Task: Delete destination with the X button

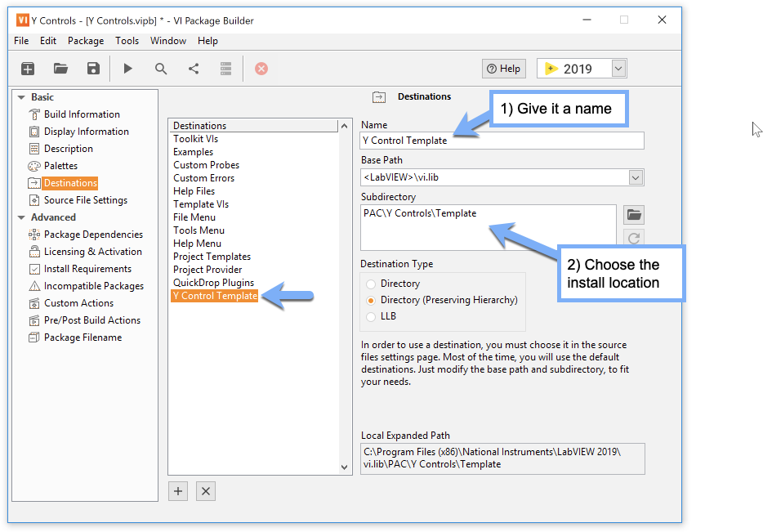Action: [206, 491]
